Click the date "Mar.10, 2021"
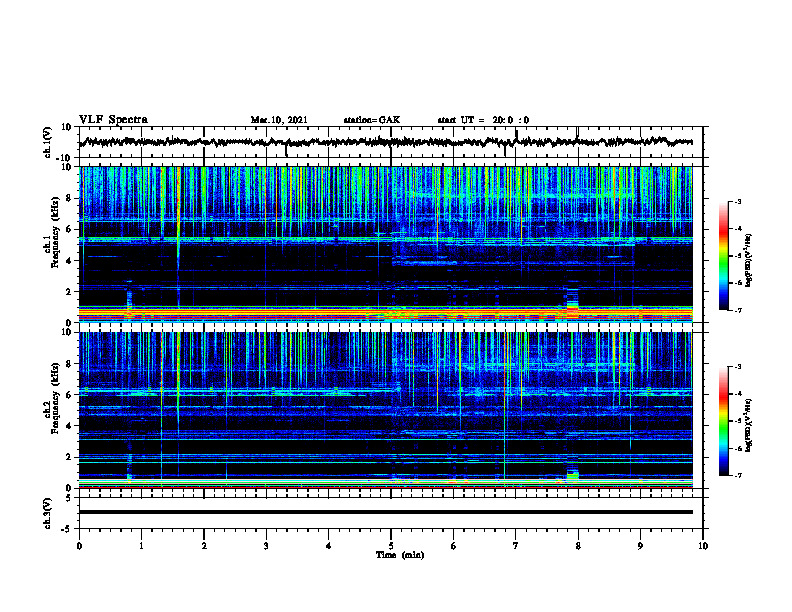The width and height of the screenshot is (792, 612). pos(279,120)
